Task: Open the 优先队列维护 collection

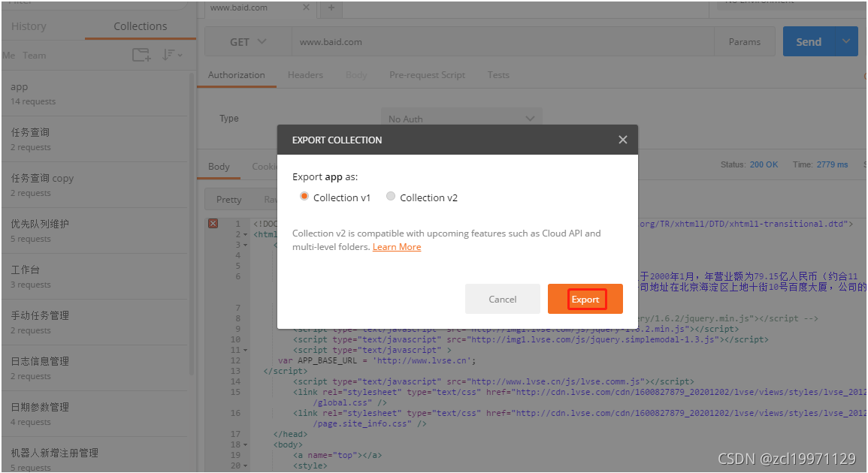Action: (95, 231)
